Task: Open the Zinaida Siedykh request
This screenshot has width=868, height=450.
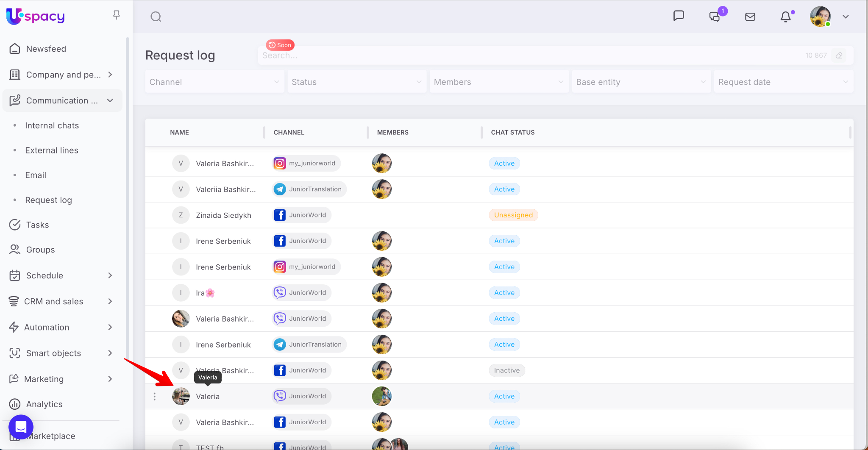Action: point(223,215)
